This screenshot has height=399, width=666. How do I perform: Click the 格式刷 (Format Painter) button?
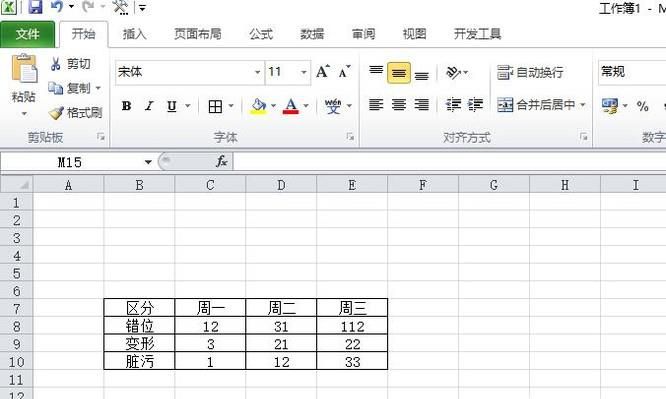(x=76, y=113)
